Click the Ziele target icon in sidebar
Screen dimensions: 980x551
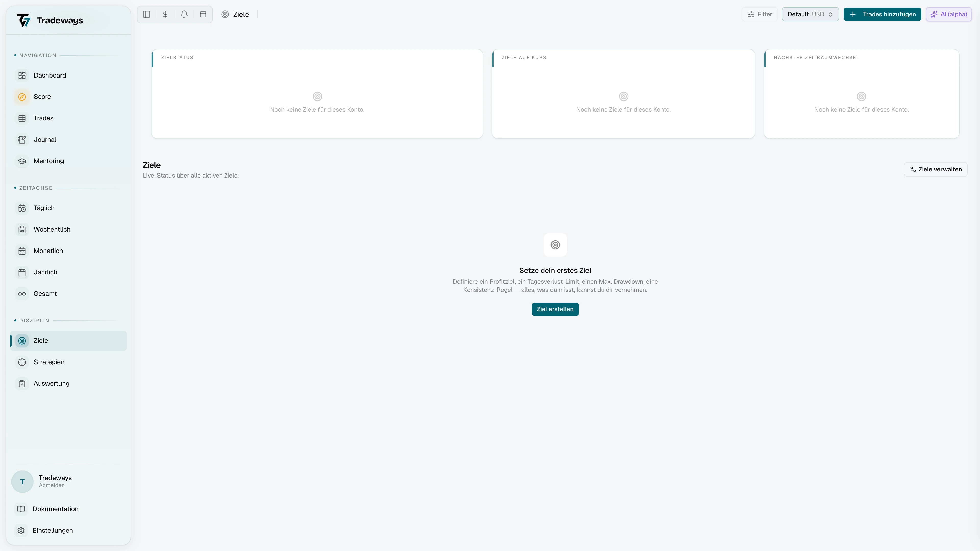(x=22, y=341)
